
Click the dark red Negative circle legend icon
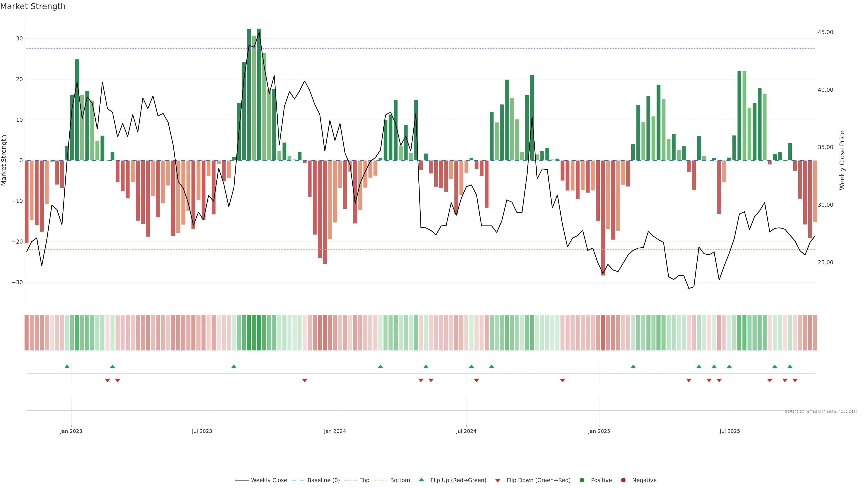(x=623, y=480)
